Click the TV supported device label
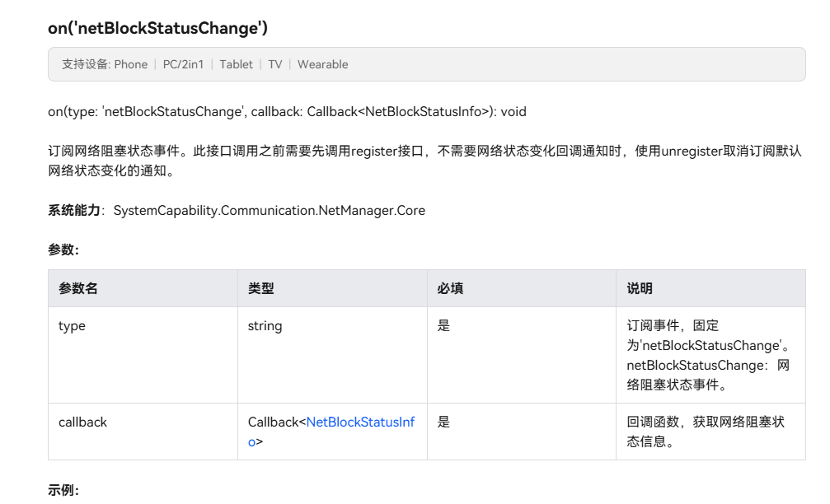830x504 pixels. [x=275, y=64]
